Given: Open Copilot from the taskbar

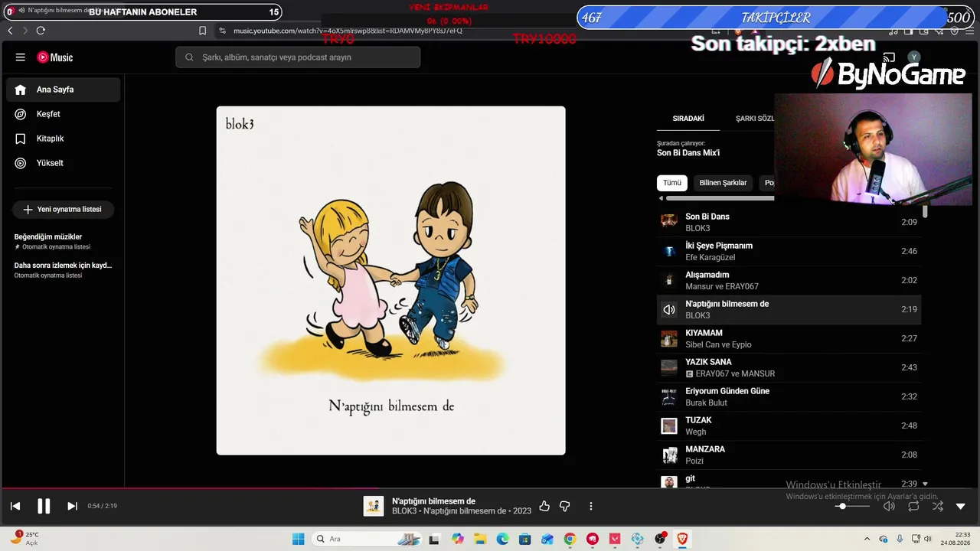Looking at the screenshot, I should point(458,539).
